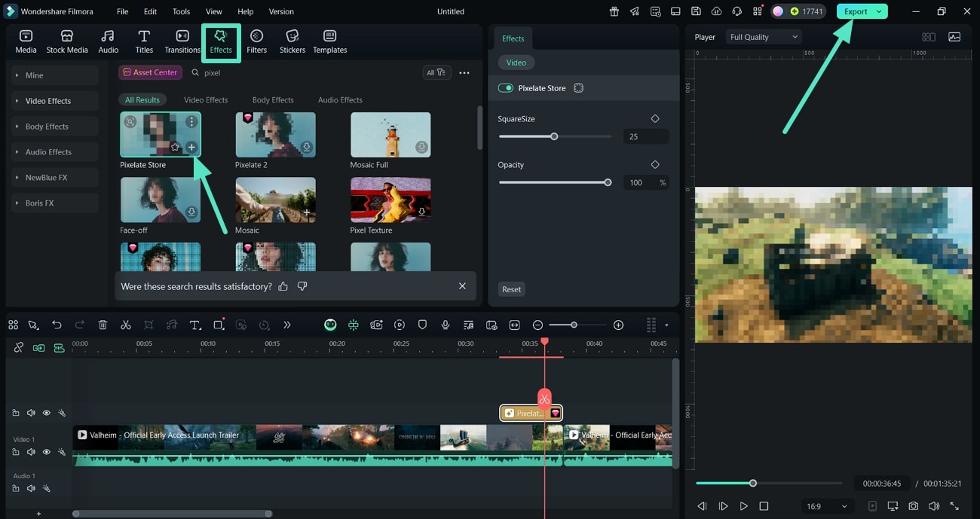Open the View menu
Screen dimensions: 980x519
[x=214, y=11]
